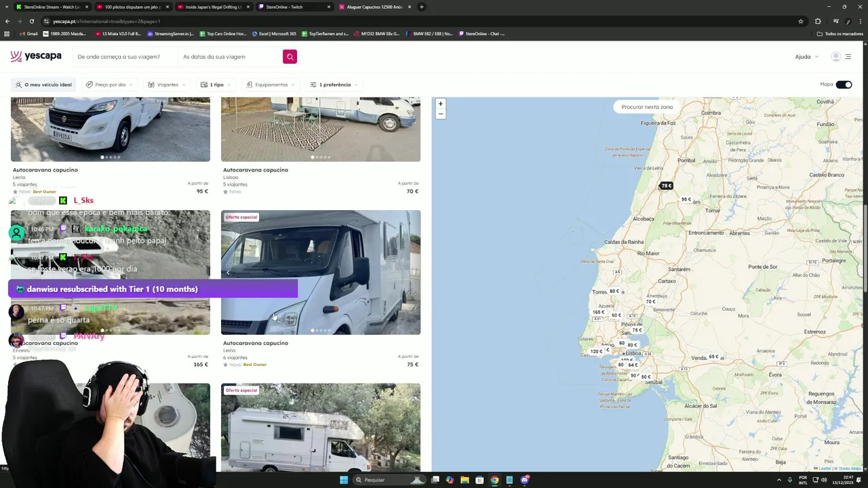Image resolution: width=868 pixels, height=488 pixels.
Task: Click As datas da sua viagem field
Action: click(230, 57)
